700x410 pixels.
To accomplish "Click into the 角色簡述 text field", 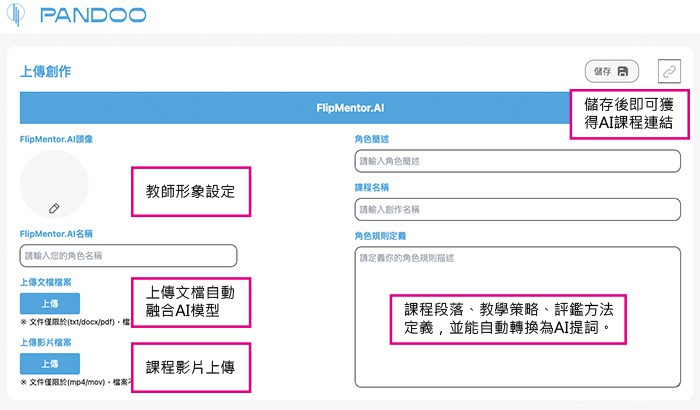I will (x=517, y=161).
